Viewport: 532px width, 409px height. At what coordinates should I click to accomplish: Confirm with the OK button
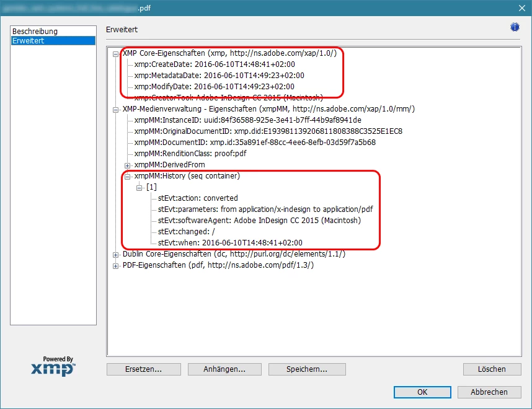pyautogui.click(x=422, y=392)
